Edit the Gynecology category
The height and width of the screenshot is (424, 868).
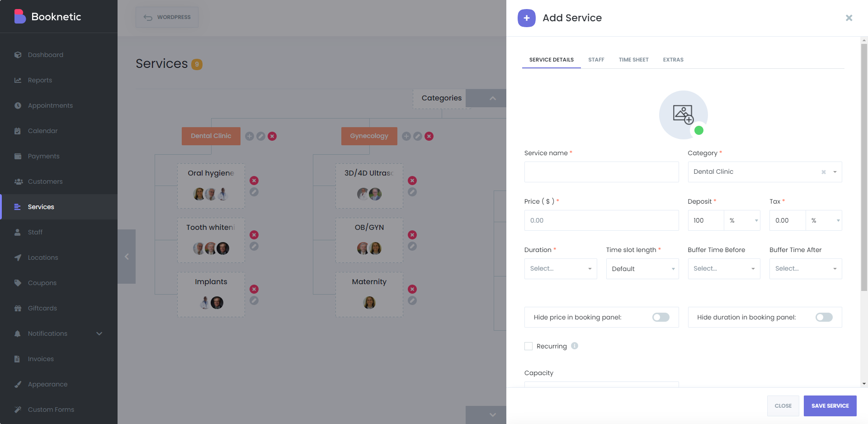(418, 136)
